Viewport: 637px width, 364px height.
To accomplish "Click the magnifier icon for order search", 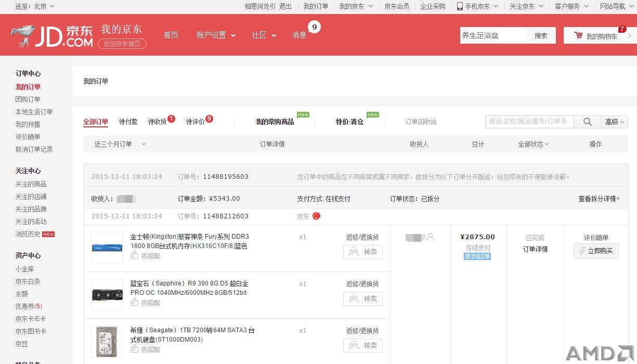I will (588, 122).
